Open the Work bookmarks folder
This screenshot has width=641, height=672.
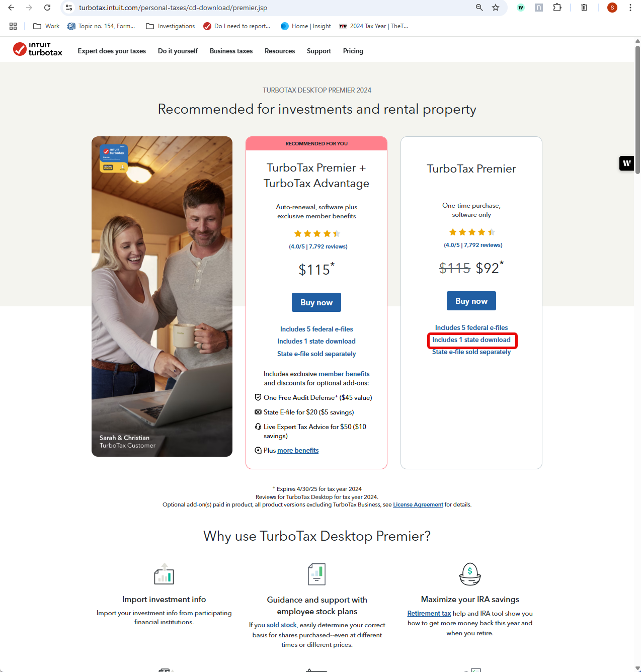(x=46, y=26)
